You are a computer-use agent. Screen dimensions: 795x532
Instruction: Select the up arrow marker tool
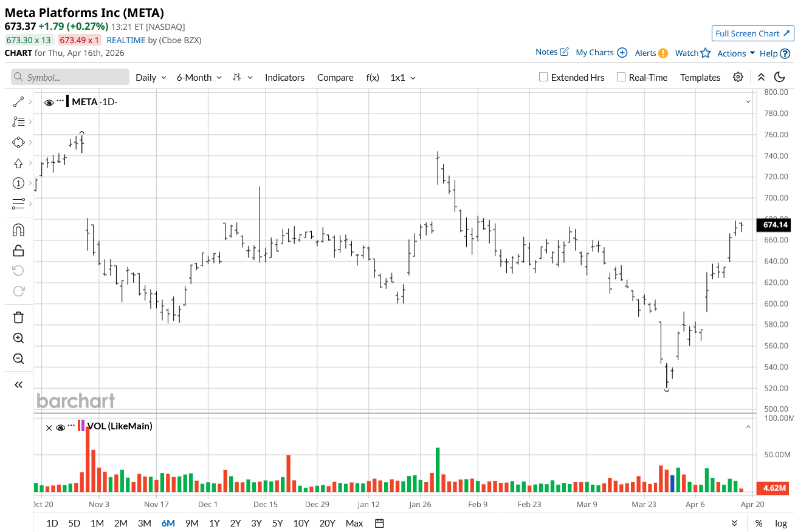click(18, 163)
